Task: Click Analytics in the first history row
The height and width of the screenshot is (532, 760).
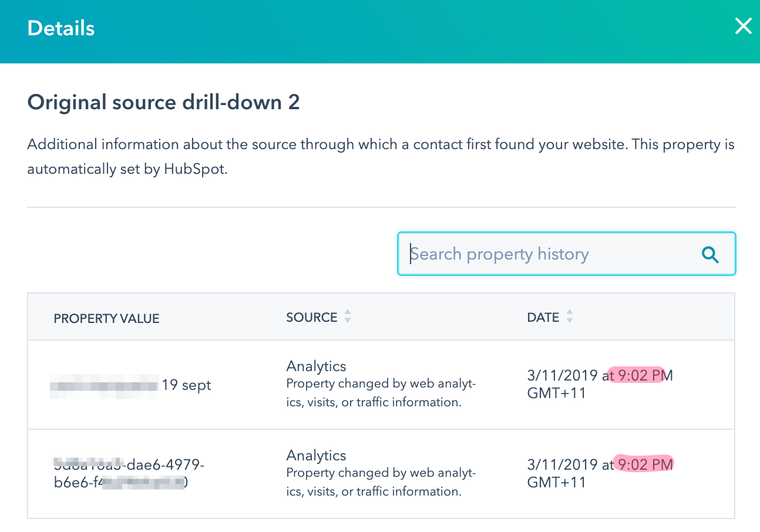Action: [316, 366]
